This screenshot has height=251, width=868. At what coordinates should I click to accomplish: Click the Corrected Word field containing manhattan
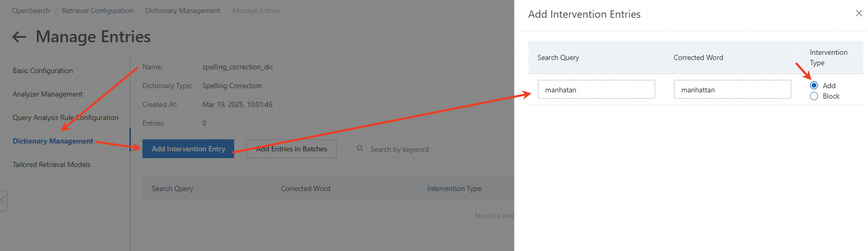(x=732, y=89)
